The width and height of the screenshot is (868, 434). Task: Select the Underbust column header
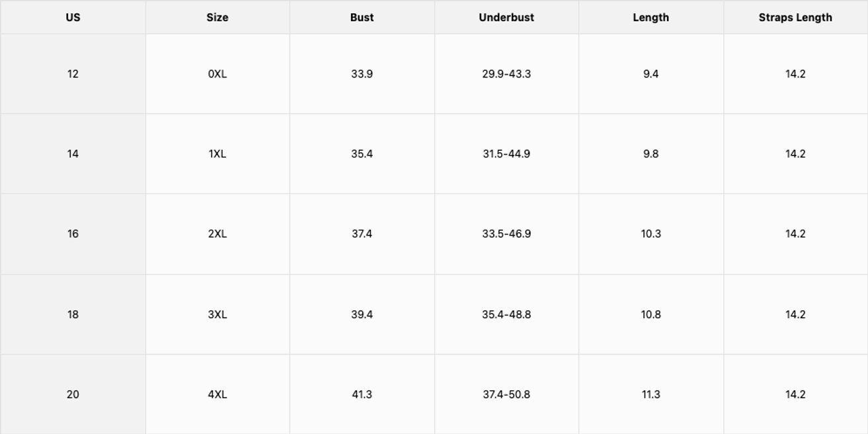coord(506,18)
